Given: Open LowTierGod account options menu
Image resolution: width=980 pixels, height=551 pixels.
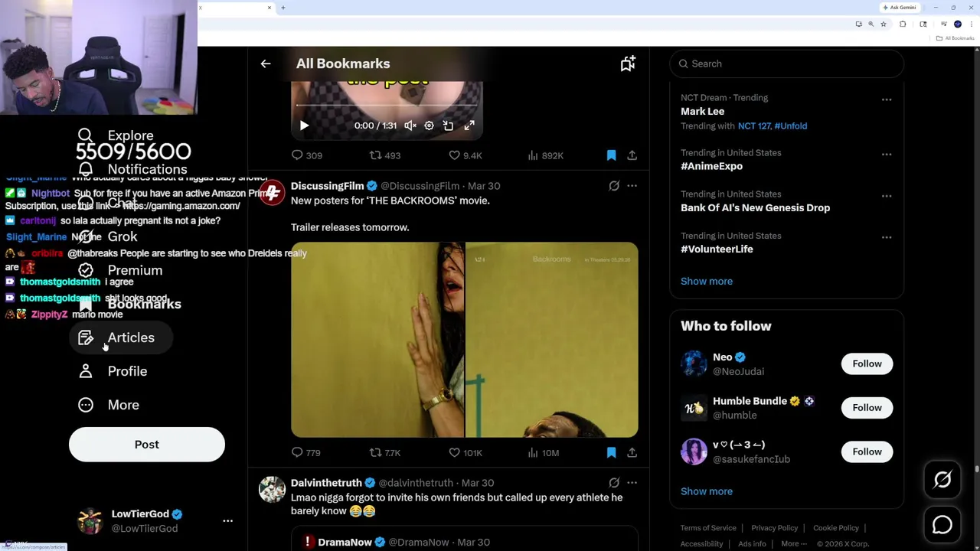Looking at the screenshot, I should tap(227, 520).
